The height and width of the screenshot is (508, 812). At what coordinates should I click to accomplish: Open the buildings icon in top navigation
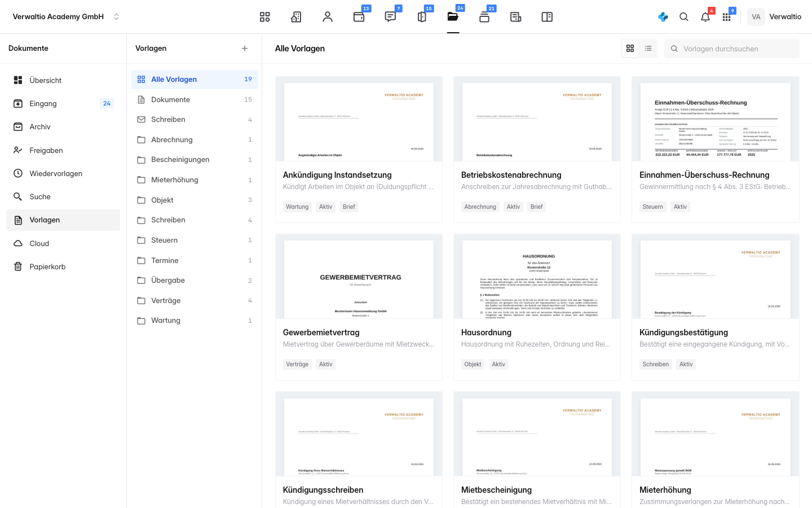click(x=296, y=17)
